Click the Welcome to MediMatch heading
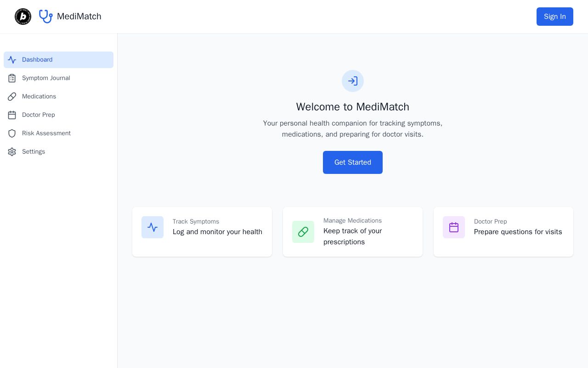Screen dimensions: 588x368 click(x=353, y=107)
